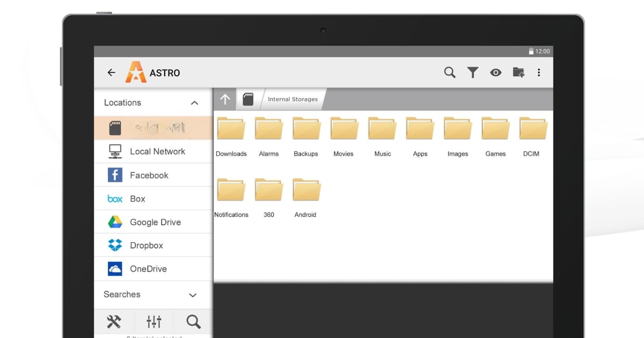Screen dimensions: 644x338
Task: Create a new folder using the toolbar icon
Action: [x=518, y=72]
